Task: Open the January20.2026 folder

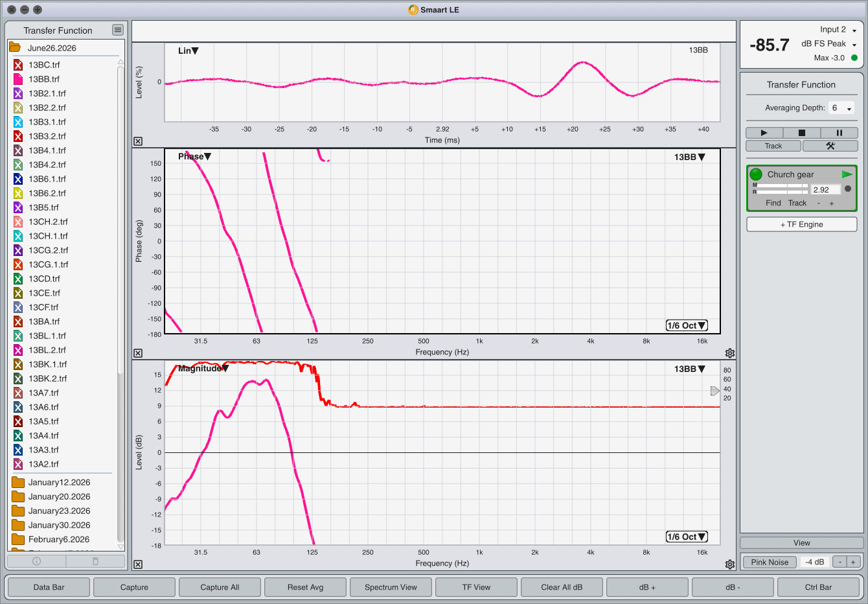Action: pos(59,496)
